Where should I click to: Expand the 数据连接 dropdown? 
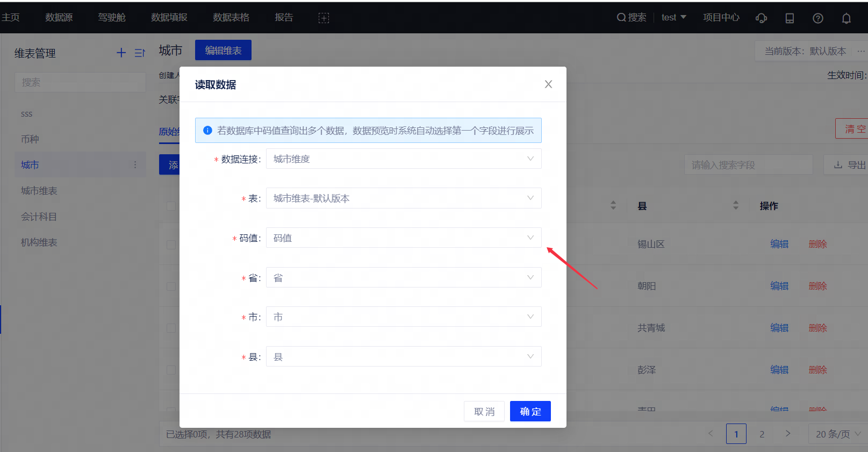403,159
